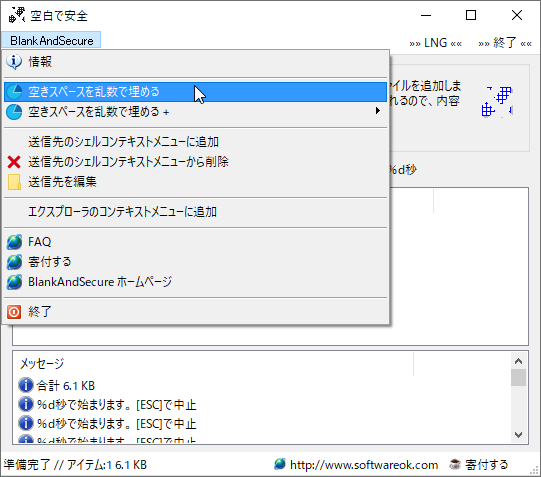Click red power icon beside 終了 menu entry
The height and width of the screenshot is (477, 541).
tap(14, 312)
